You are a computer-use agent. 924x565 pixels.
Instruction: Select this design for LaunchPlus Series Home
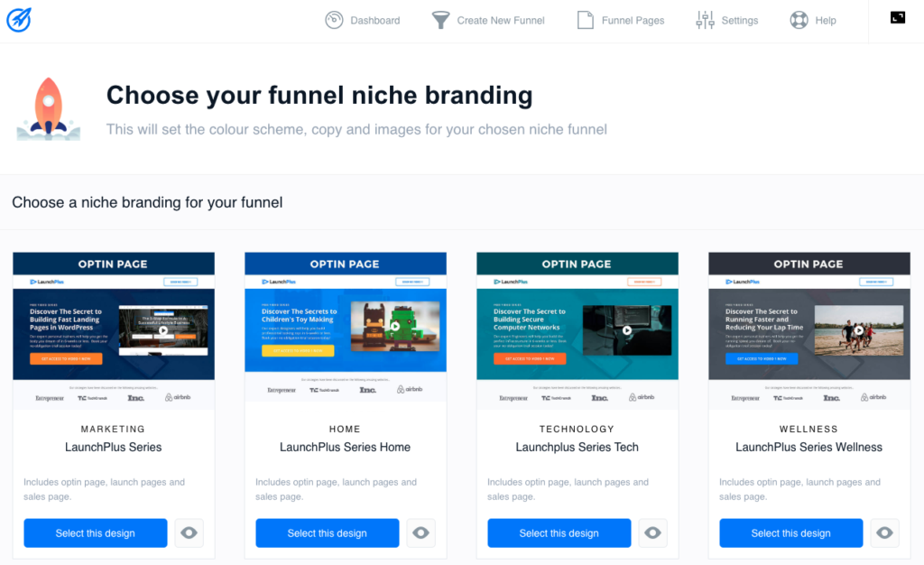pos(328,533)
